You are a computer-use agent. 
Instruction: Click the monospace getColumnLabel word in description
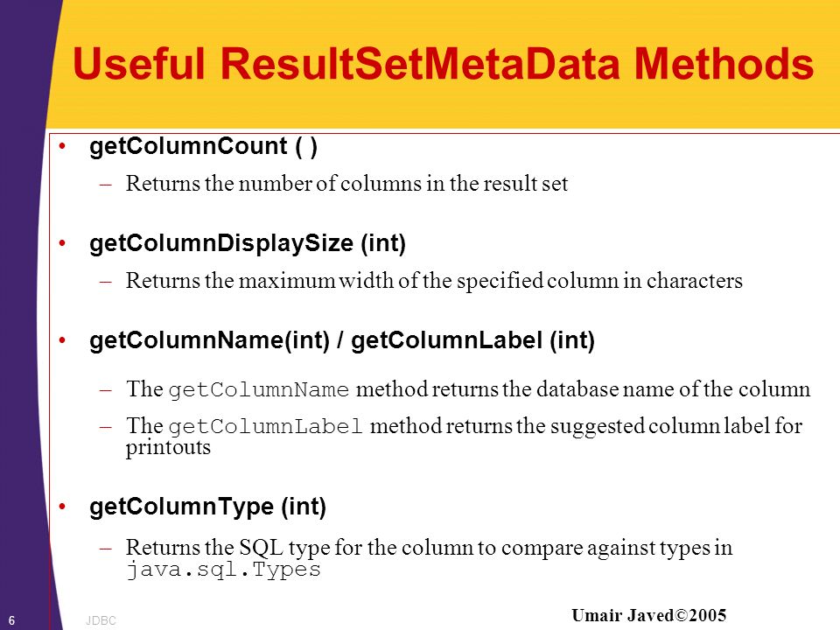266,426
